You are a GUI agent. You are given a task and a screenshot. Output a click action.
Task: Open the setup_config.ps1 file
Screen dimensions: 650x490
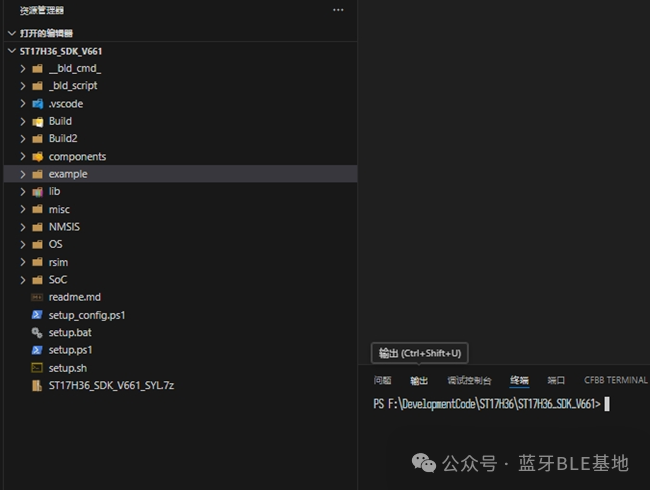coord(87,315)
